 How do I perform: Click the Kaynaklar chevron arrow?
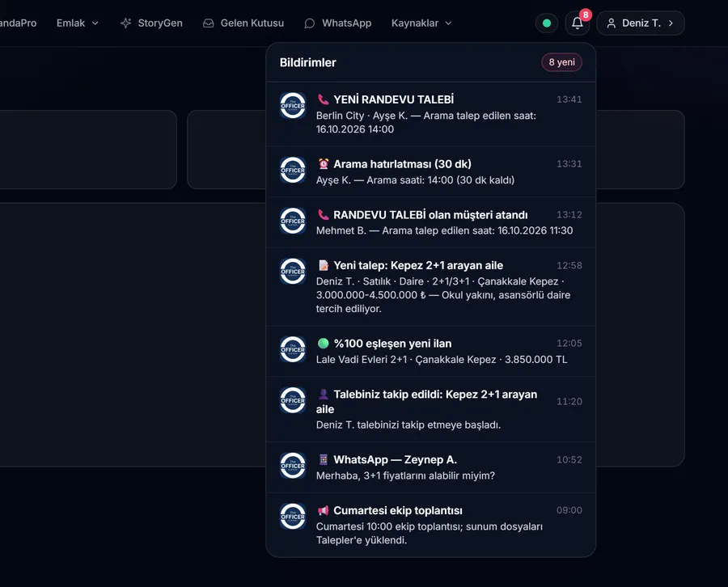(448, 23)
